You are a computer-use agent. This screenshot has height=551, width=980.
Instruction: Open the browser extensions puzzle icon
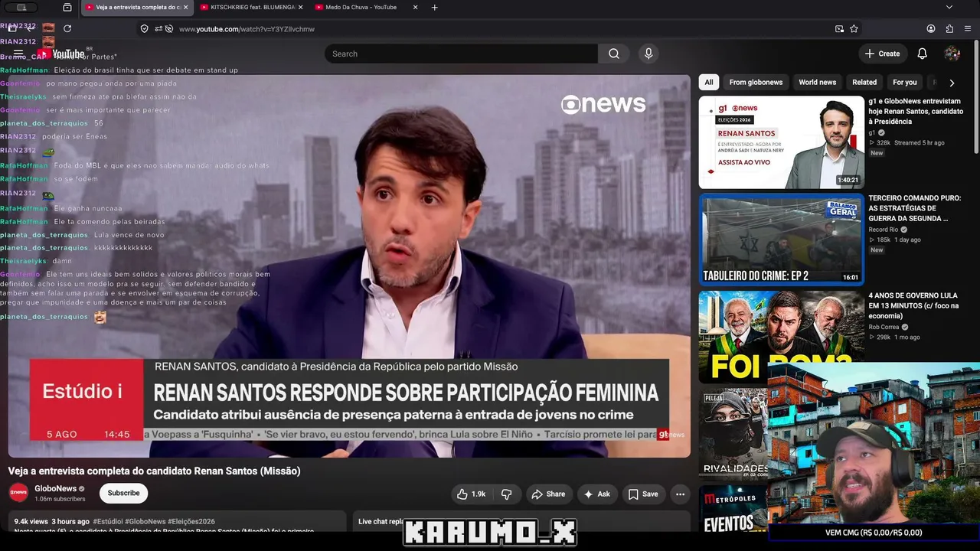950,28
